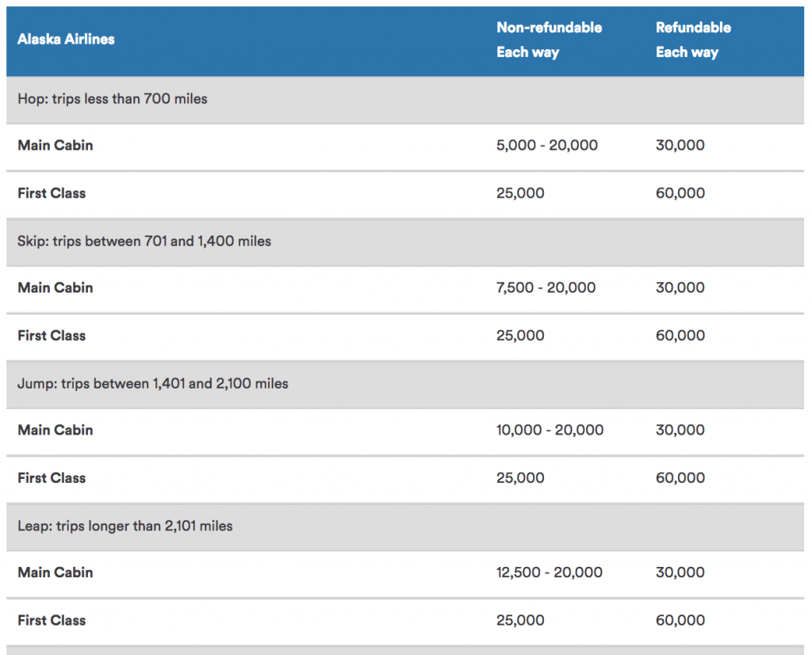Click non-refundable 25,000 for Jump First Class
This screenshot has height=655, width=812.
[520, 477]
